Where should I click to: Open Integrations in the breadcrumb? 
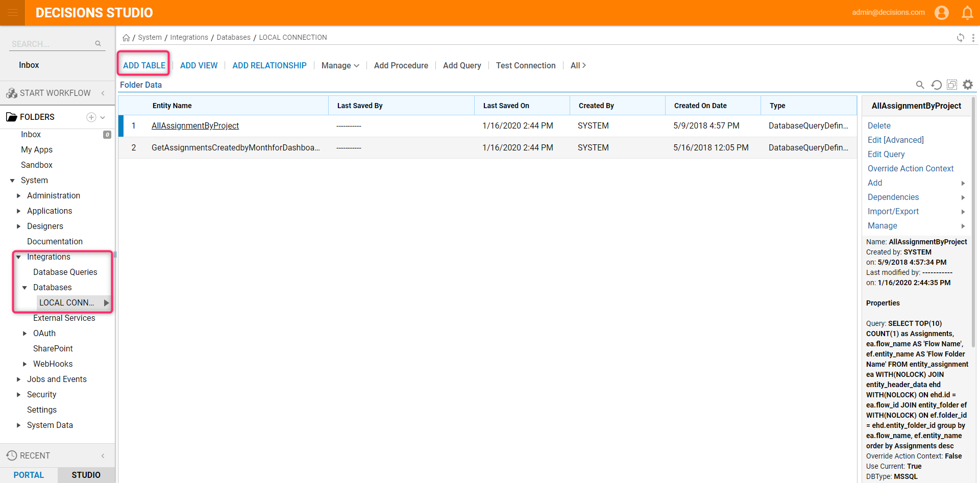tap(189, 38)
